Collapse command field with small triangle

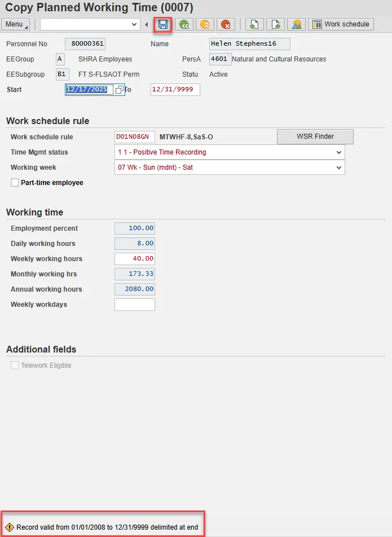147,24
